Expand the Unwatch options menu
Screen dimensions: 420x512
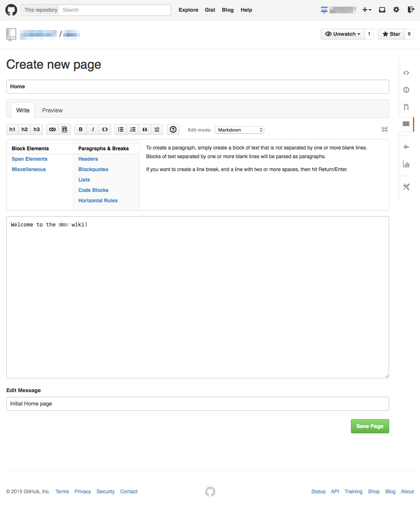(x=358, y=34)
